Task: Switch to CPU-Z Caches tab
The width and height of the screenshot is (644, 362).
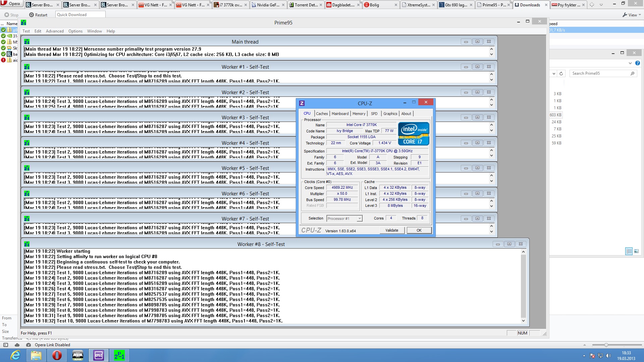Action: tap(322, 114)
